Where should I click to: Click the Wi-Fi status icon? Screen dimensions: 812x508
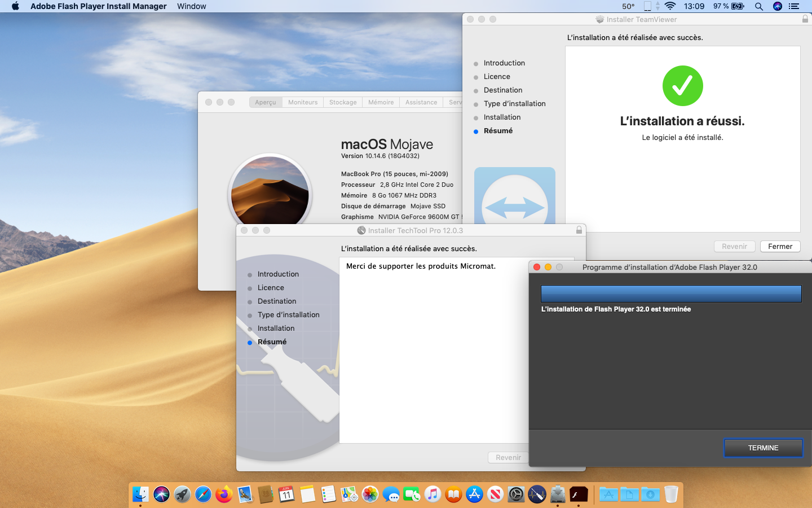670,6
